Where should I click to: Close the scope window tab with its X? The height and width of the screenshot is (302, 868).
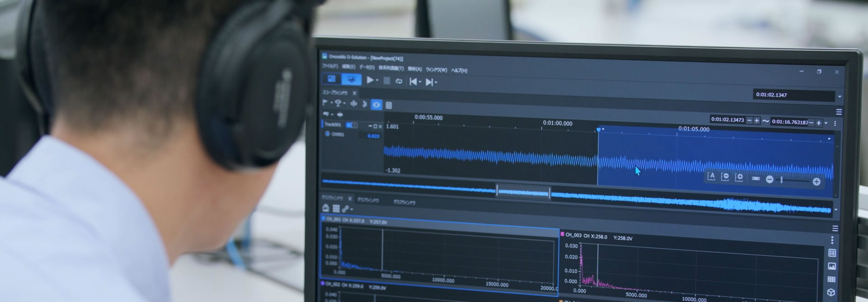(x=354, y=93)
